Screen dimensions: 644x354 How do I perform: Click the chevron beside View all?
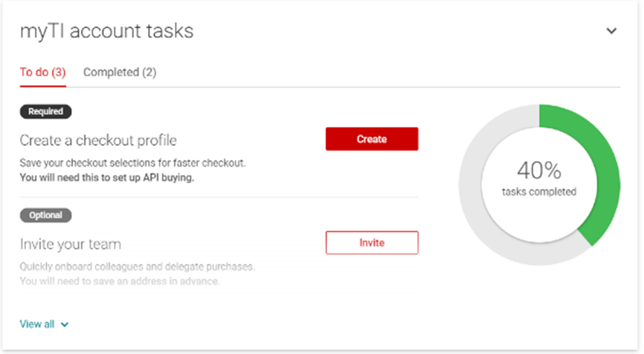(65, 324)
